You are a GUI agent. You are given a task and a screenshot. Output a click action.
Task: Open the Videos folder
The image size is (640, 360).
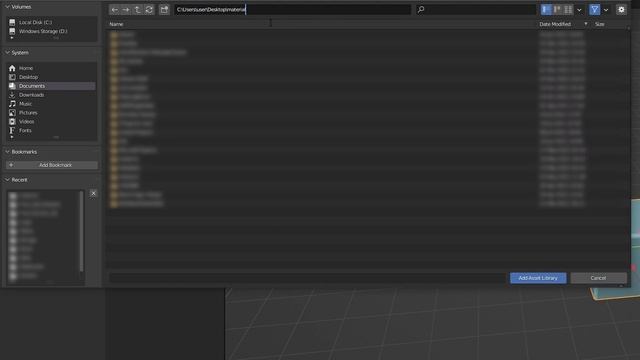pyautogui.click(x=51, y=122)
